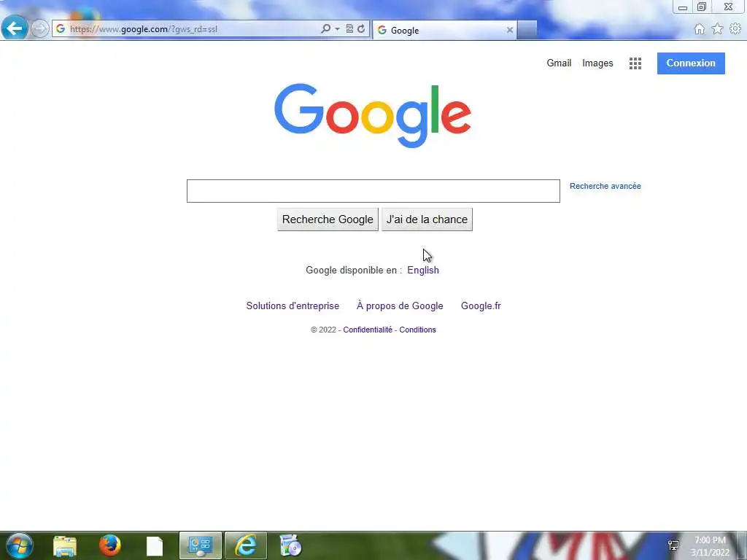This screenshot has height=560, width=747.
Task: Toggle the compatibility view icon
Action: [349, 29]
